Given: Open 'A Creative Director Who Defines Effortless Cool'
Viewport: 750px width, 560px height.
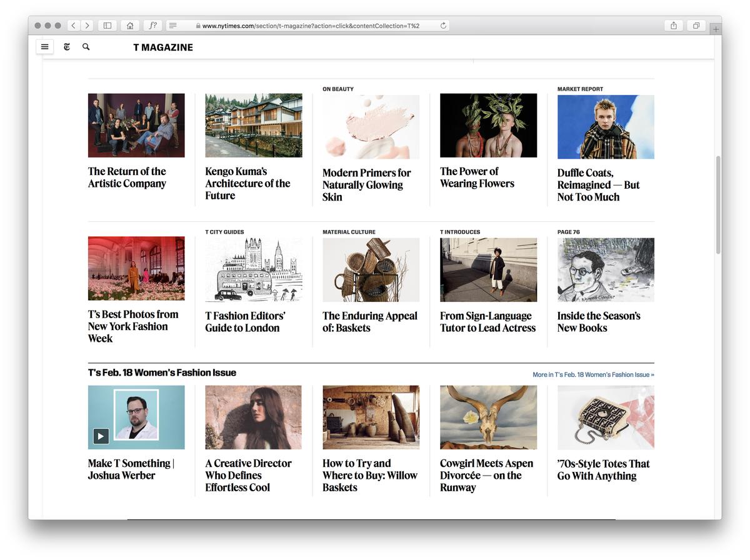Looking at the screenshot, I should [248, 475].
